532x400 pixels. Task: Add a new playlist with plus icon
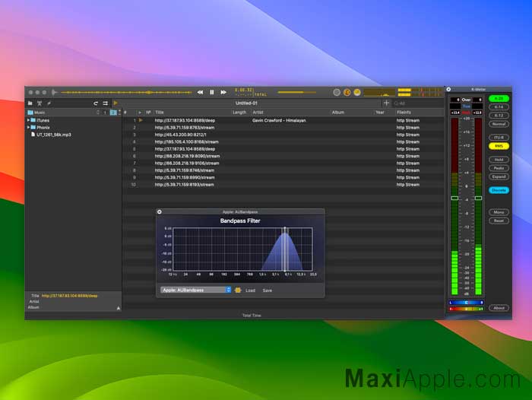pos(386,103)
